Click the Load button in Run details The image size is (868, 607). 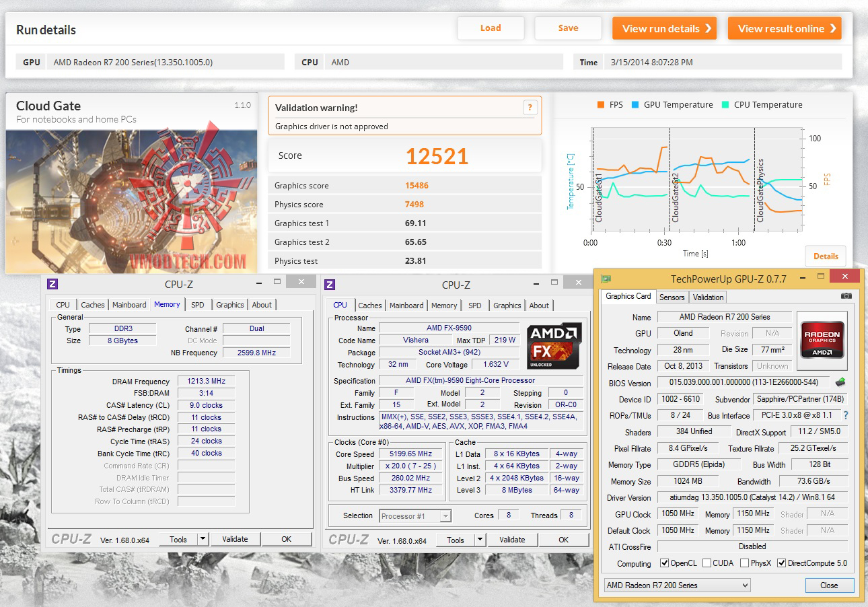[491, 28]
